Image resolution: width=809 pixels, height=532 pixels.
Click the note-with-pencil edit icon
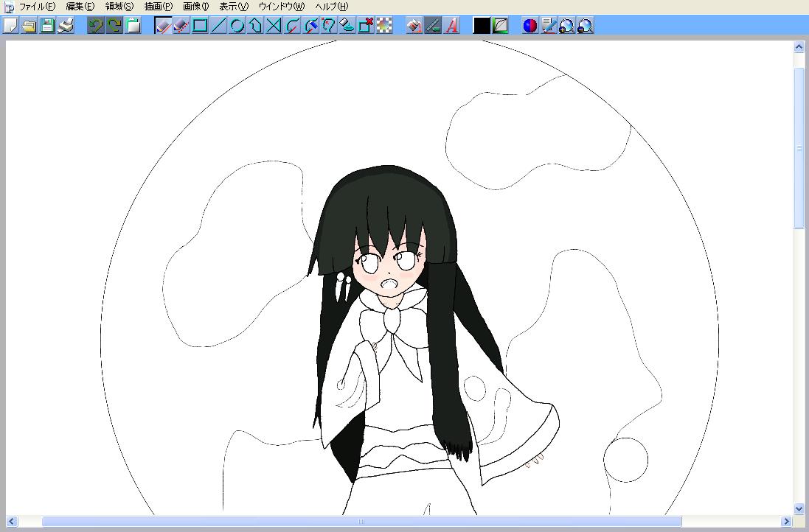pos(549,25)
